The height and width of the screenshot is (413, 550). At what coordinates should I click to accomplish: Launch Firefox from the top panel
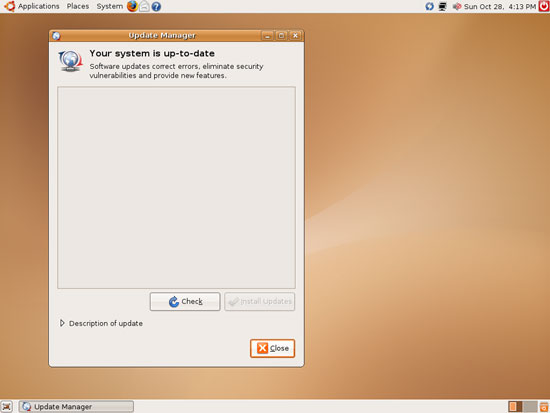(x=132, y=6)
